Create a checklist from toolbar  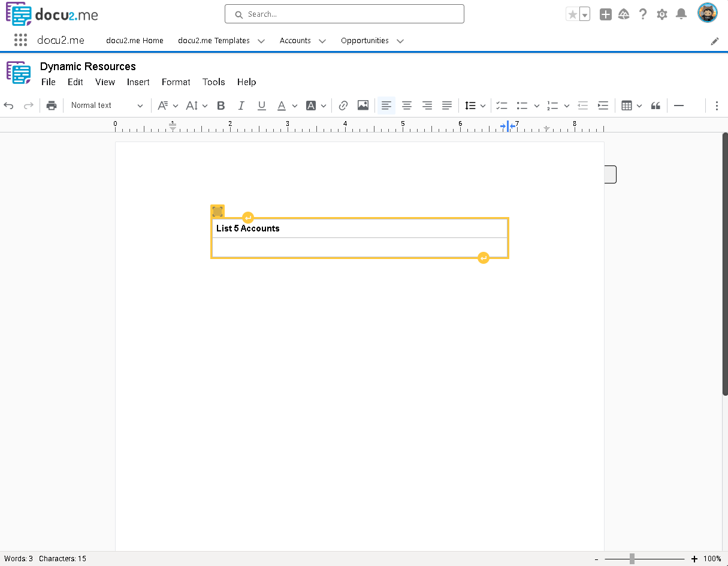pos(502,106)
